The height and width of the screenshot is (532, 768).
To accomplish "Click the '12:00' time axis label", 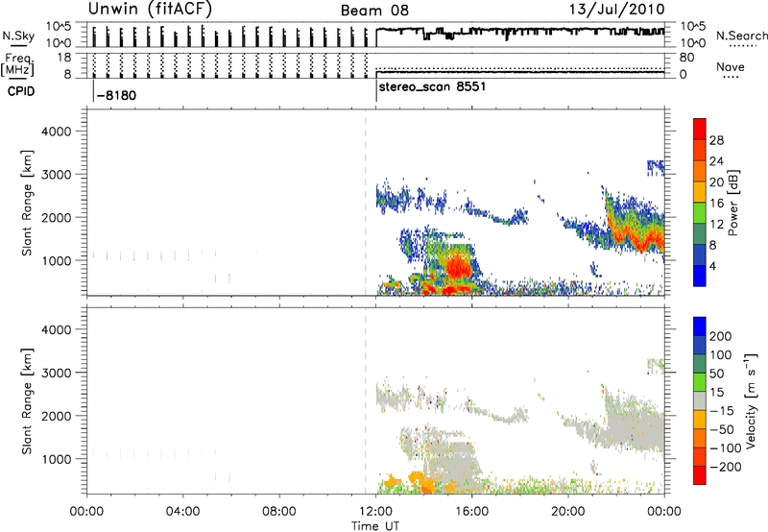I will click(375, 512).
